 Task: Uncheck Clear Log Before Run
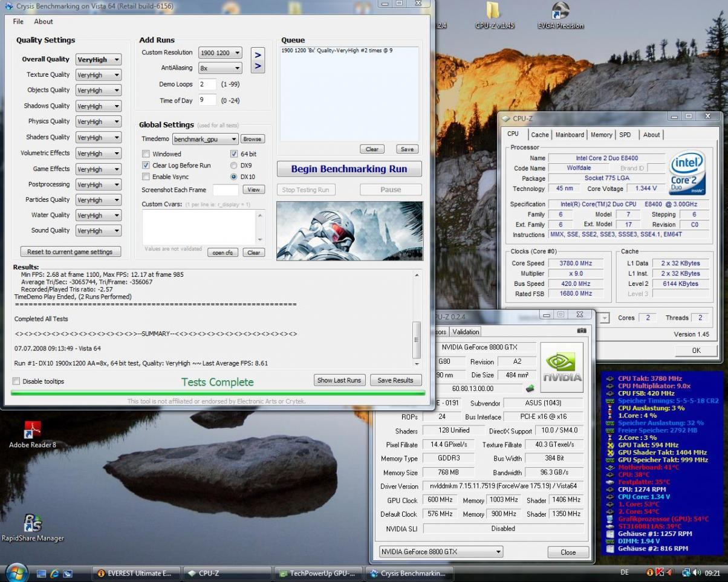click(x=146, y=165)
